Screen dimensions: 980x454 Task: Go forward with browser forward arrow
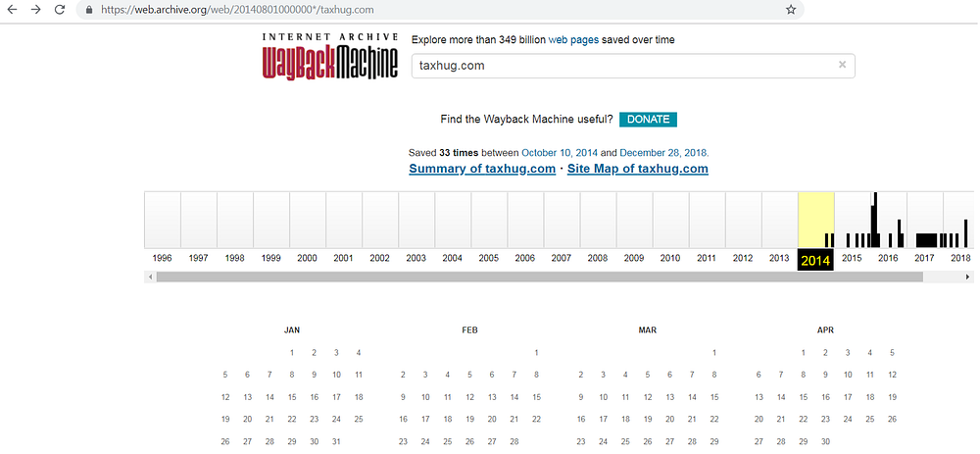point(36,10)
